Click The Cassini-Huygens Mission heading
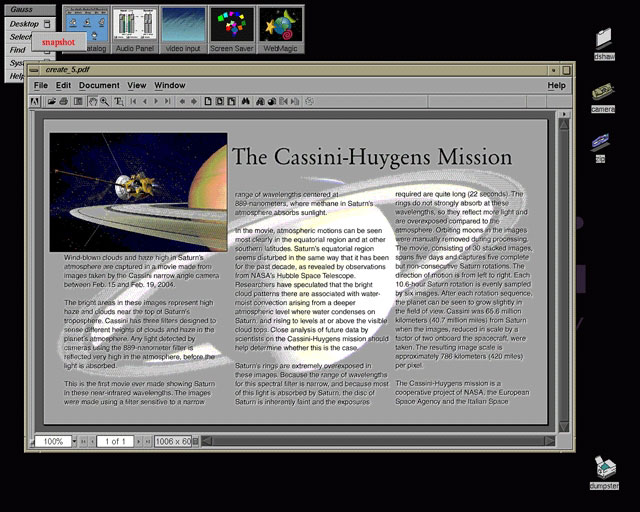The height and width of the screenshot is (512, 640). [372, 157]
